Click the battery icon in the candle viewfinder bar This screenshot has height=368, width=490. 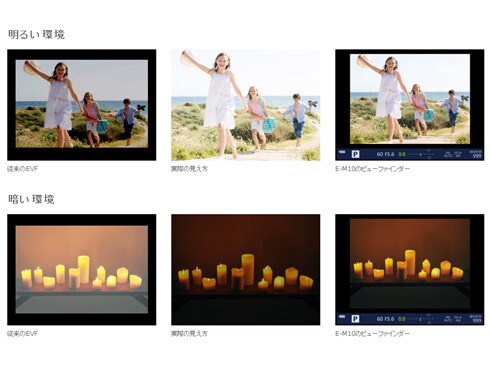(342, 317)
